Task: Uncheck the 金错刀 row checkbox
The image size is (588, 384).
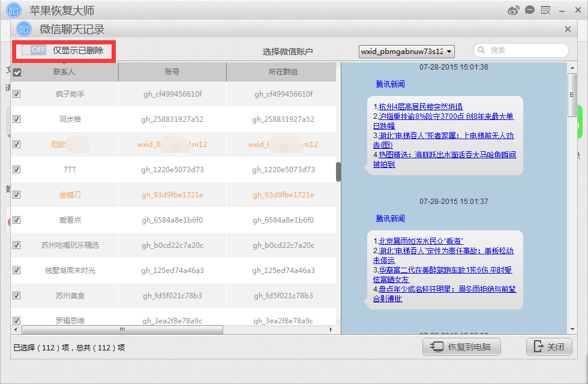Action: click(x=17, y=194)
